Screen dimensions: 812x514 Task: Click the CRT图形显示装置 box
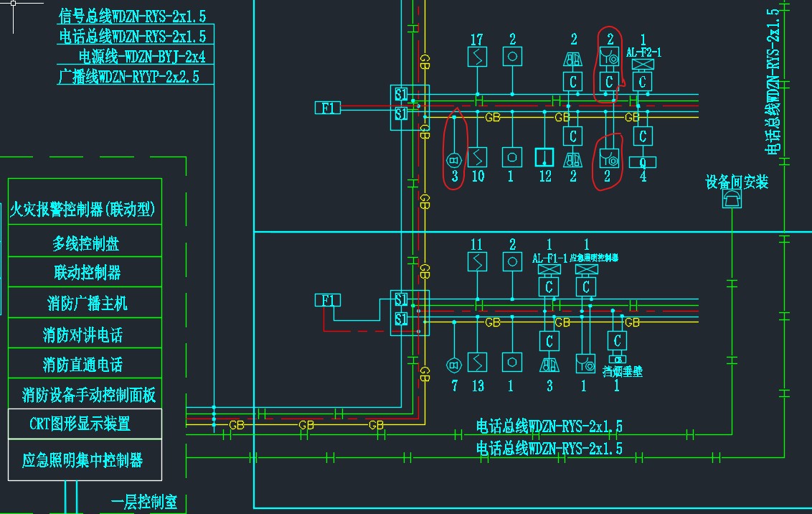click(x=85, y=424)
